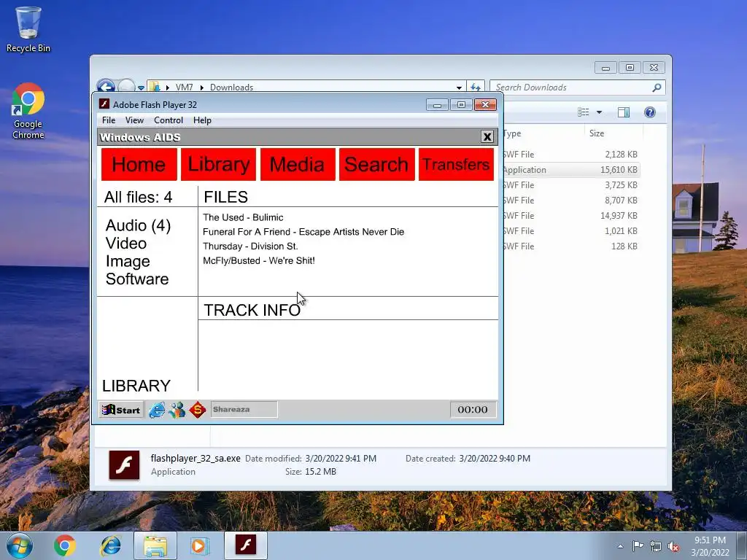Expand the address bar history dropdown
This screenshot has height=560, width=747.
pos(459,87)
